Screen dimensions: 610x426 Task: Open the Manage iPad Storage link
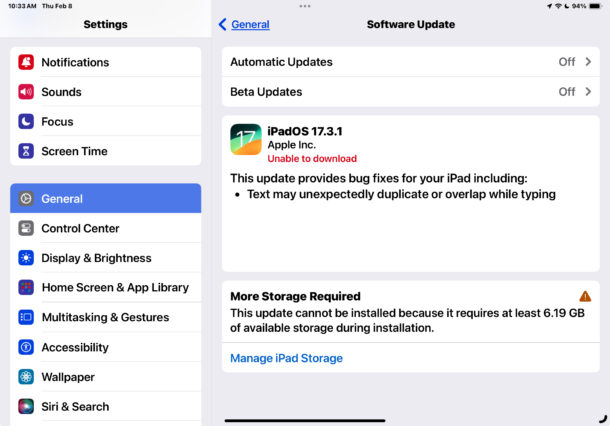[286, 358]
